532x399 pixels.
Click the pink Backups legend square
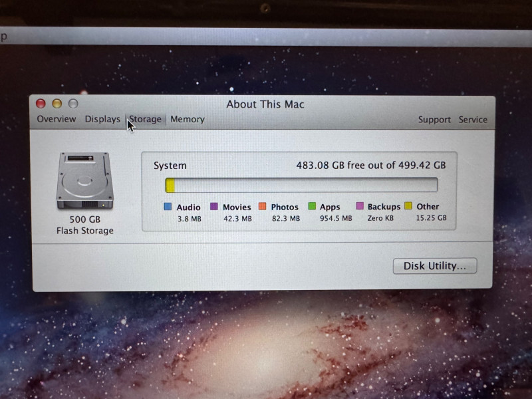(360, 207)
